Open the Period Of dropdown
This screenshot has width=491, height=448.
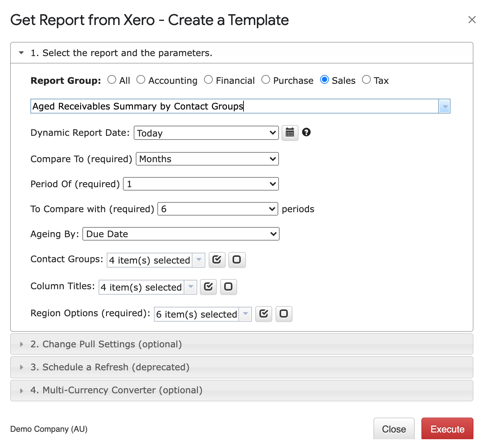click(201, 184)
